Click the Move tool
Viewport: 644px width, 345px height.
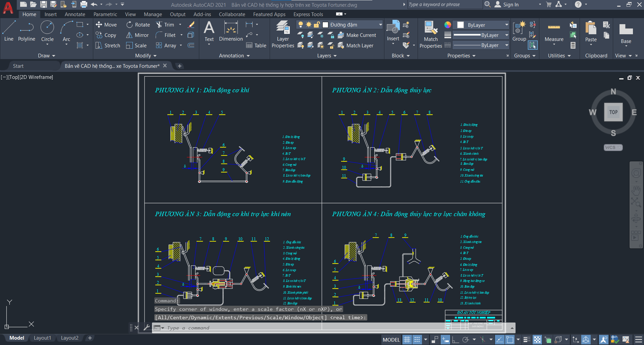pyautogui.click(x=106, y=24)
